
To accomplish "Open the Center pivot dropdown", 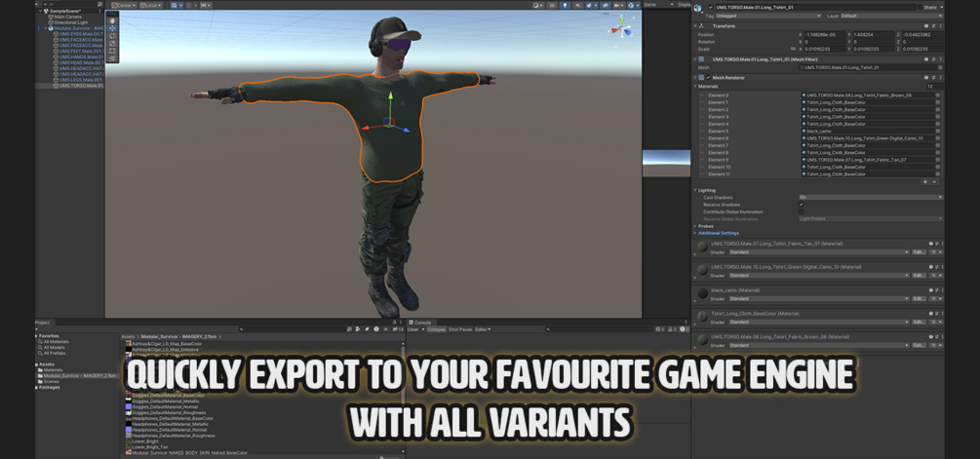I will 124,5.
